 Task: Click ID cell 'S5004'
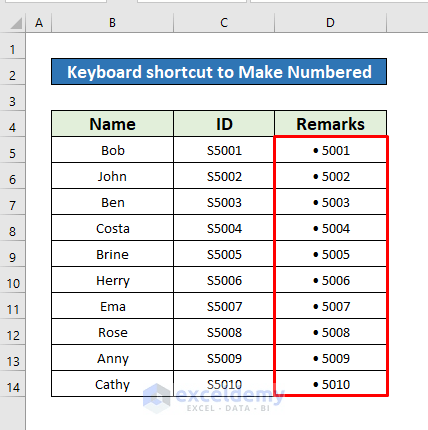tap(224, 228)
